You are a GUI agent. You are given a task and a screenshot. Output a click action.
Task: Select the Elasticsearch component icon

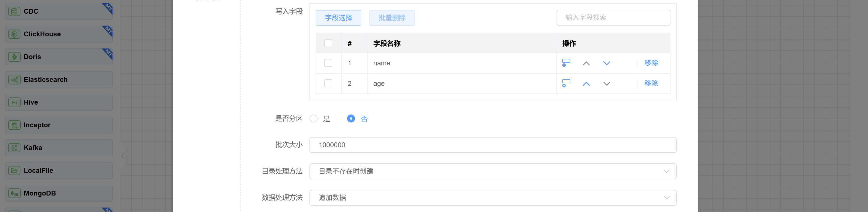[14, 80]
